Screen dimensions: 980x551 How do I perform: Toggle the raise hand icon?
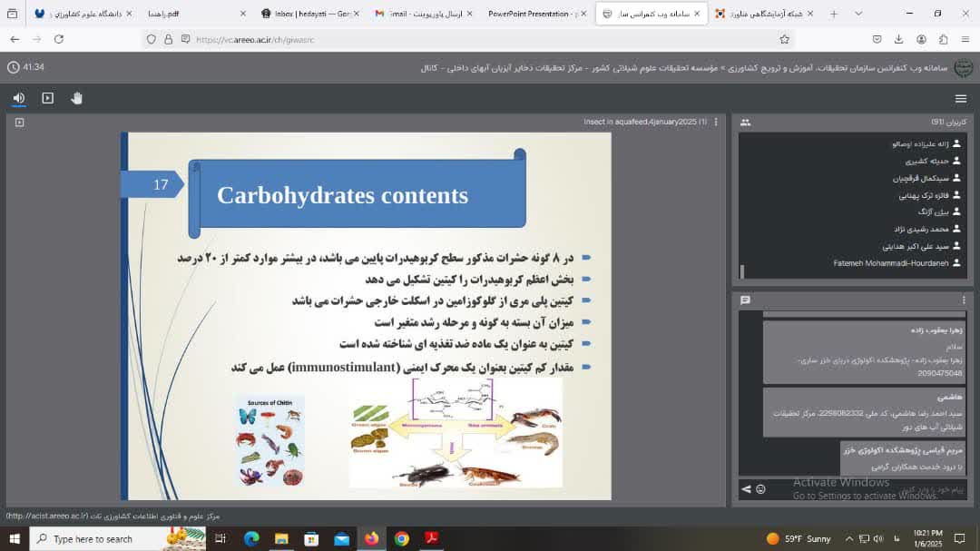[77, 98]
